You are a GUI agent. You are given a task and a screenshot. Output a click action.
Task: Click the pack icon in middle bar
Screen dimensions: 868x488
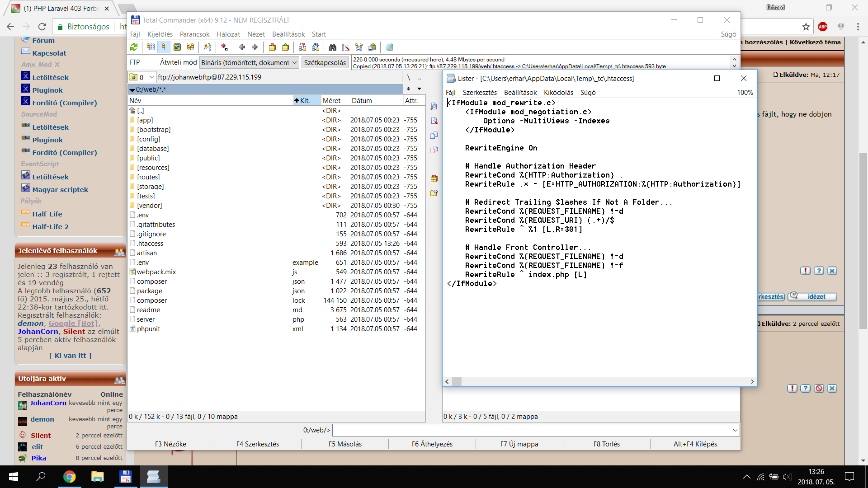tap(434, 178)
